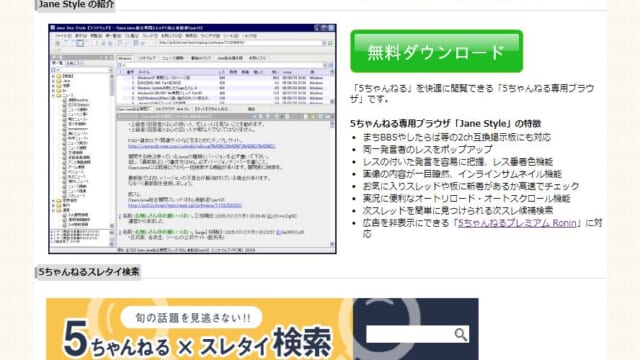
Task: Open the address bar dropdown arrow in Jane Style
Action: (x=324, y=43)
